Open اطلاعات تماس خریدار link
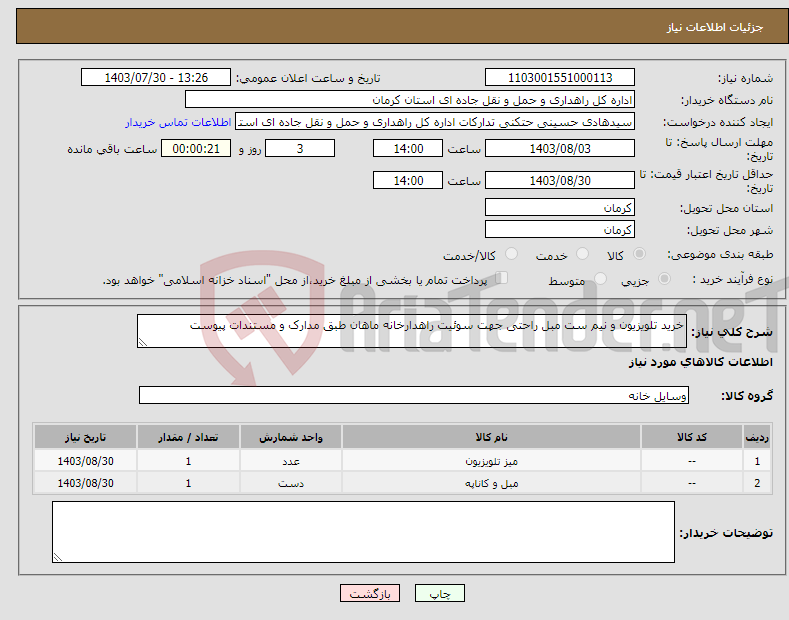This screenshot has height=620, width=789. coord(178,122)
